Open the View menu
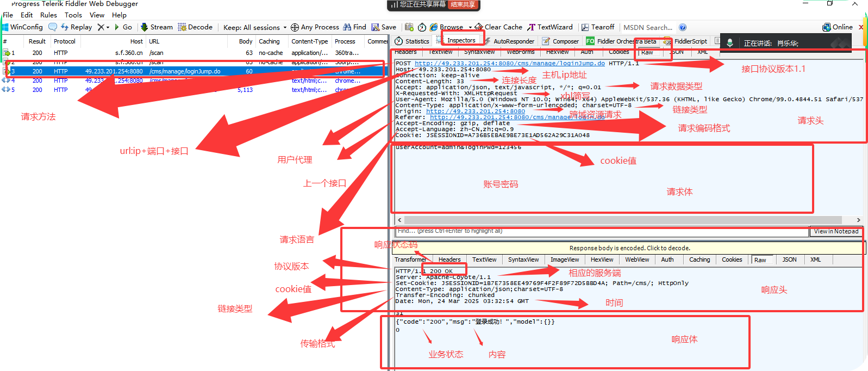 pyautogui.click(x=97, y=15)
